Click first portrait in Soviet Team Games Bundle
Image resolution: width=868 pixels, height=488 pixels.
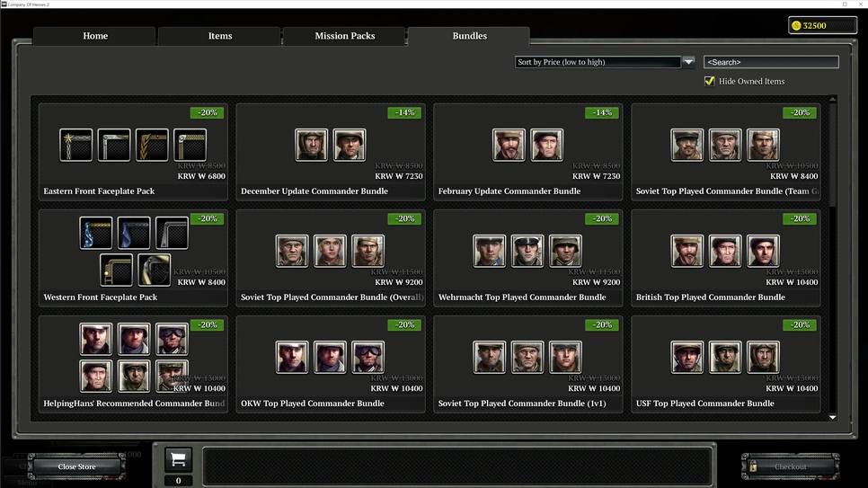(x=687, y=145)
